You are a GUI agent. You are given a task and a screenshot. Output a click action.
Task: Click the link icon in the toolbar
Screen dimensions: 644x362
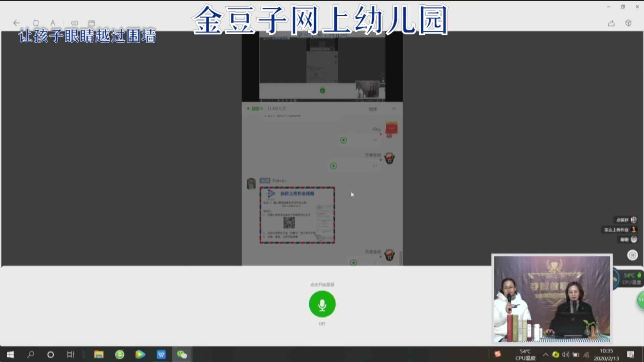75,23
